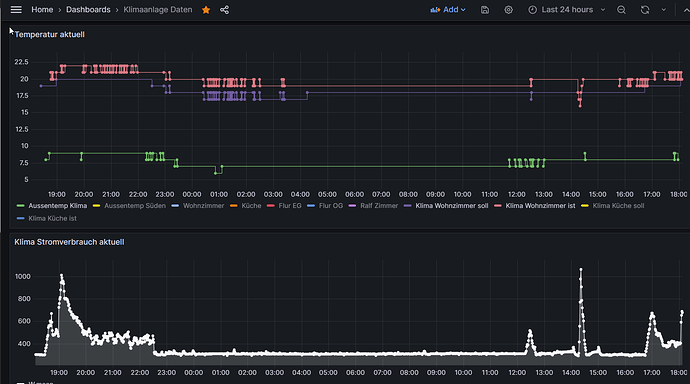Viewport: 690px width, 384px height.
Task: Expand the Last 24 hours time range picker
Action: pos(567,10)
